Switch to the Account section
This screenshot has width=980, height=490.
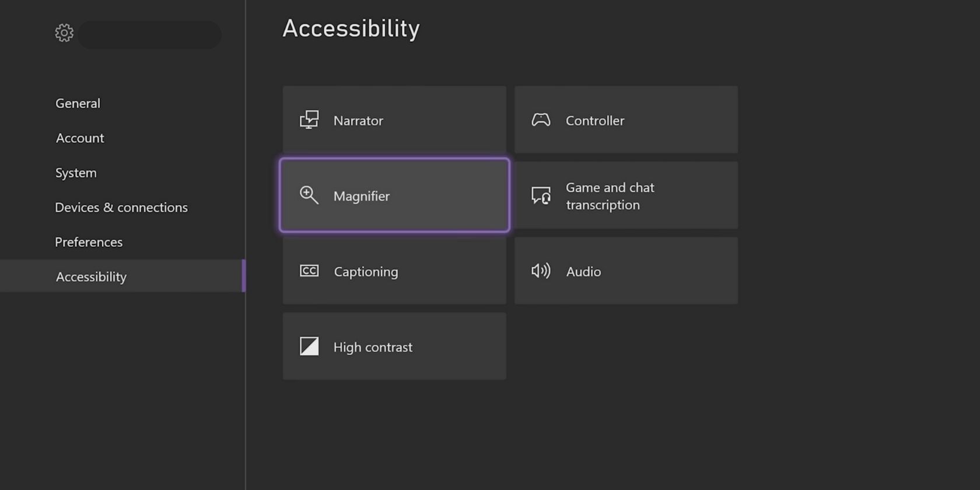tap(80, 138)
